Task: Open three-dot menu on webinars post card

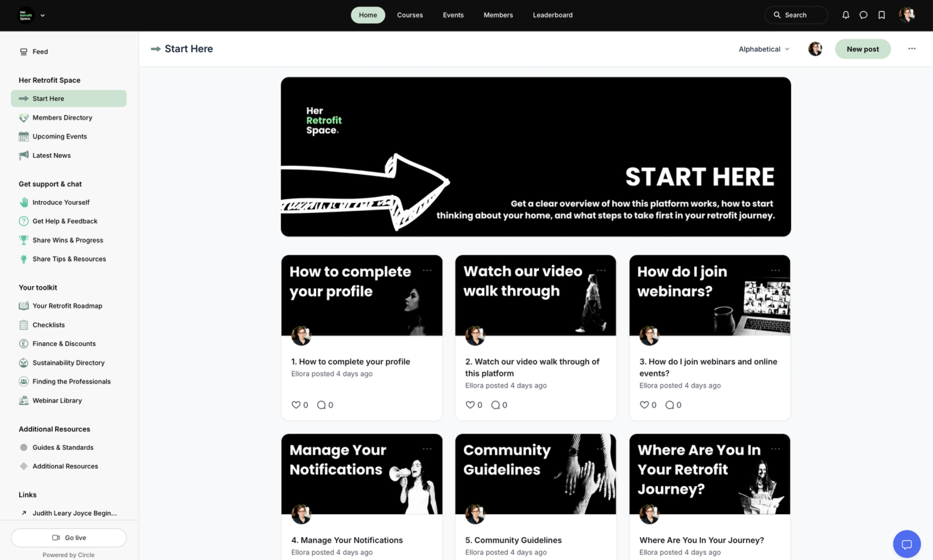Action: click(x=775, y=270)
